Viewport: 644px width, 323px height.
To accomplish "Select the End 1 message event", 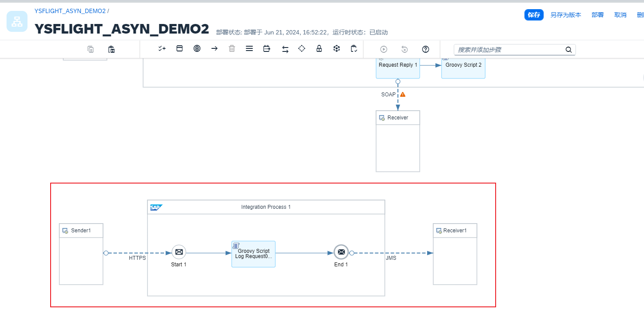I will [341, 252].
